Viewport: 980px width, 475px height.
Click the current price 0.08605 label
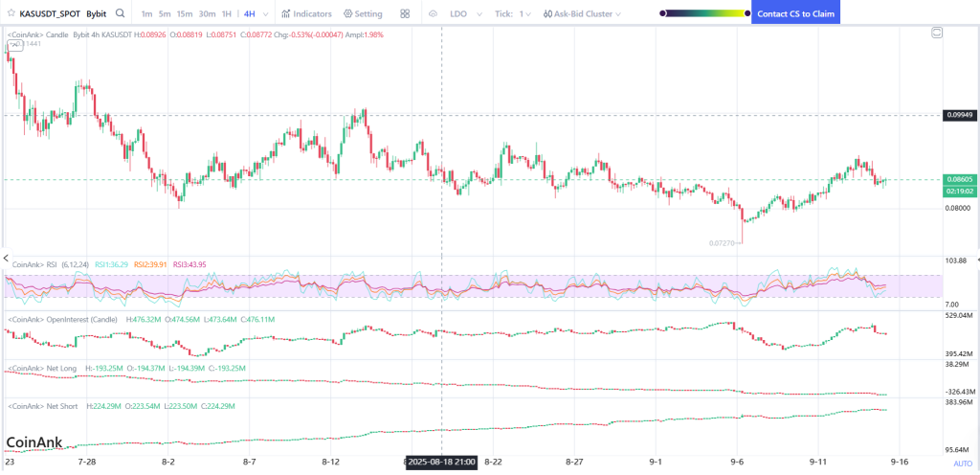coord(959,179)
